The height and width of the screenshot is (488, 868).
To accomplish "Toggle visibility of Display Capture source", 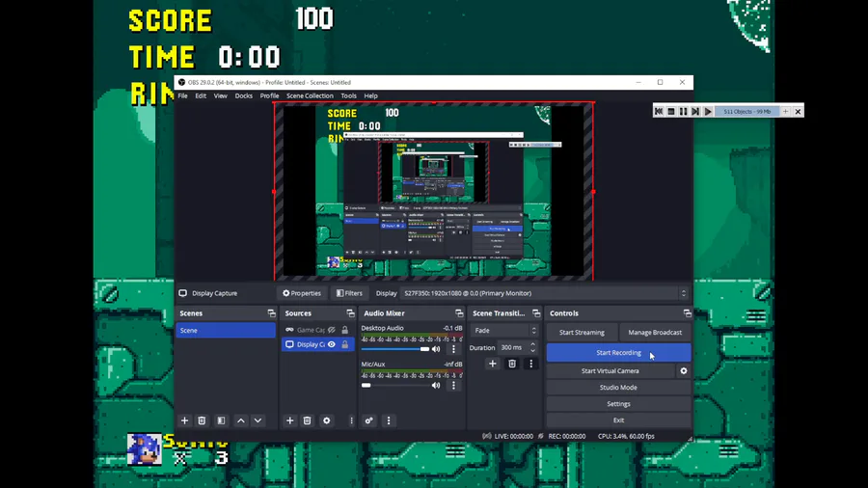I will tap(331, 344).
